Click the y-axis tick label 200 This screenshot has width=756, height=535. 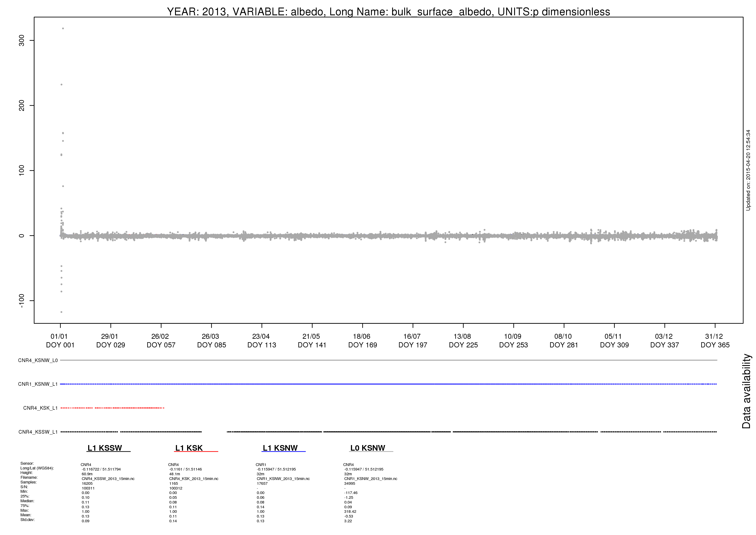[x=21, y=105]
